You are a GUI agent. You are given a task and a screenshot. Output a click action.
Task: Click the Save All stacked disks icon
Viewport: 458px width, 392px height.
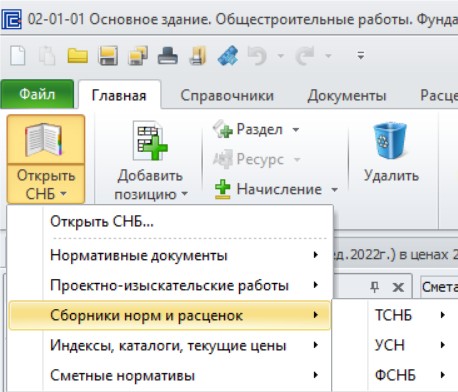(138, 56)
